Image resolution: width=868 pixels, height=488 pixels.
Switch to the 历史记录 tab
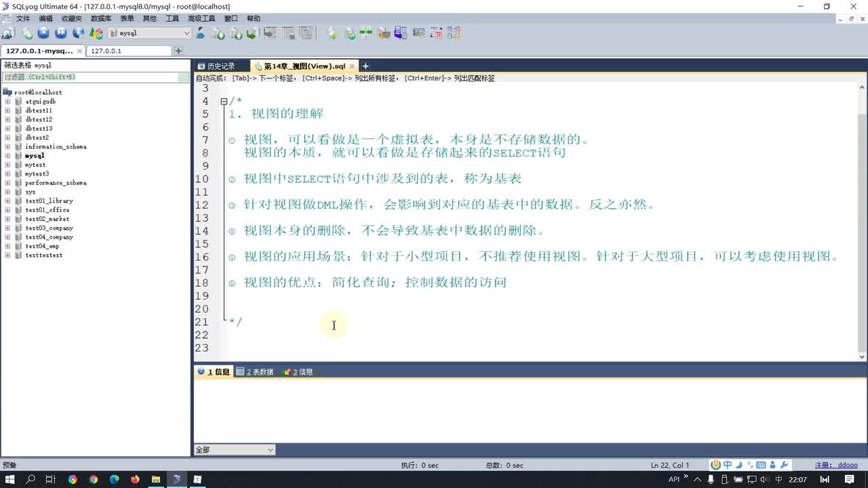(221, 66)
